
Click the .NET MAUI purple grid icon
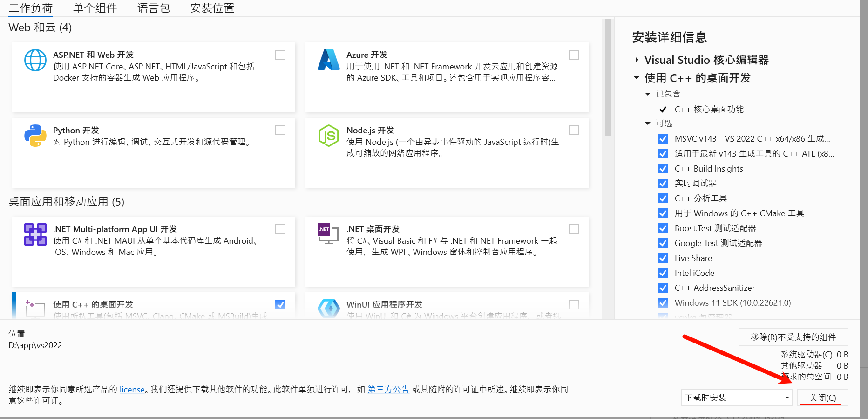(35, 234)
